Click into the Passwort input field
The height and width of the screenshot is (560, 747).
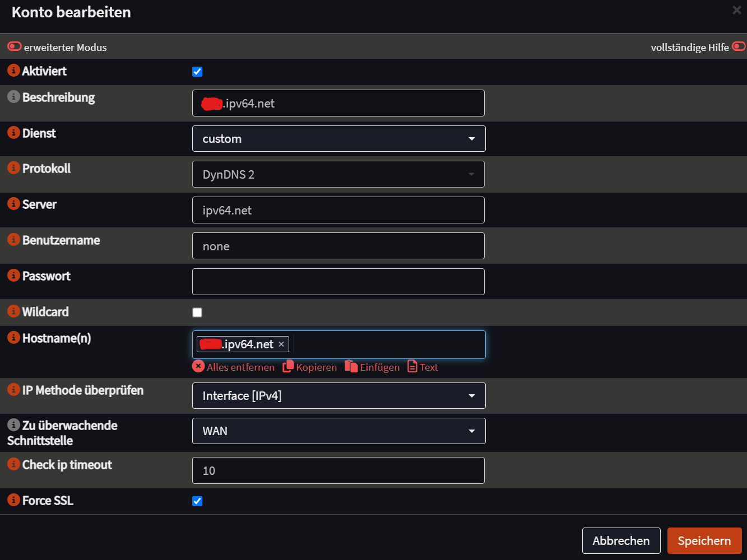(338, 282)
